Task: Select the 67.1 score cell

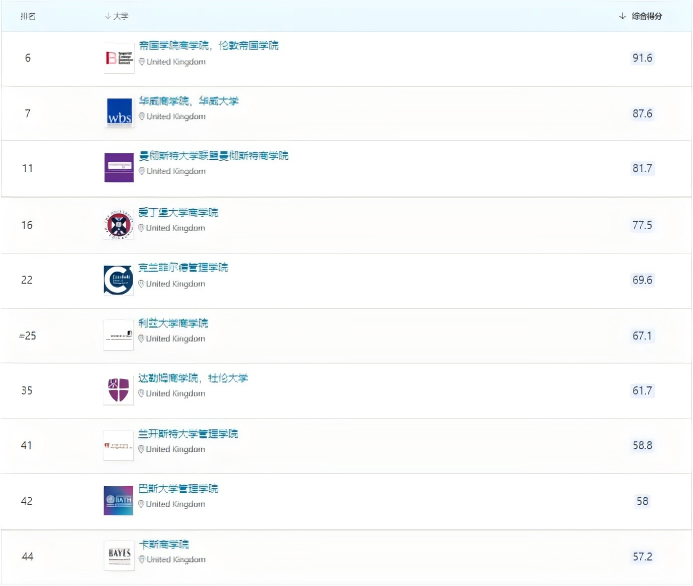Action: point(642,336)
